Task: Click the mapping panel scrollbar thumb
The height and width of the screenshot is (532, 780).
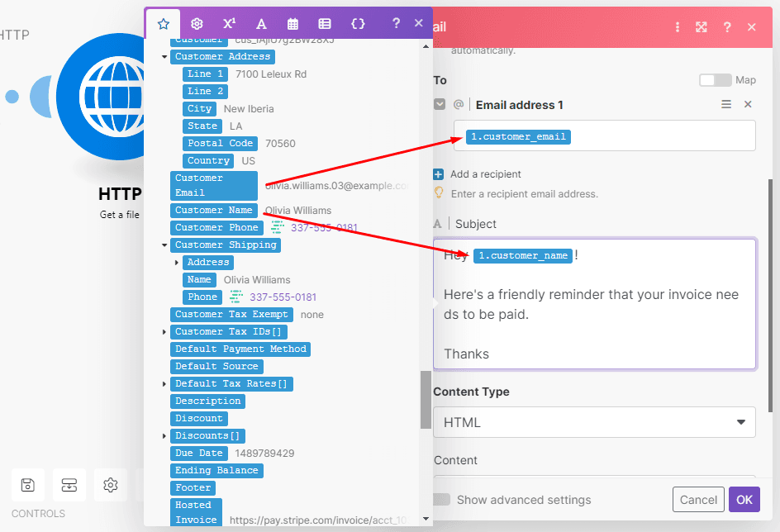Action: pos(426,399)
